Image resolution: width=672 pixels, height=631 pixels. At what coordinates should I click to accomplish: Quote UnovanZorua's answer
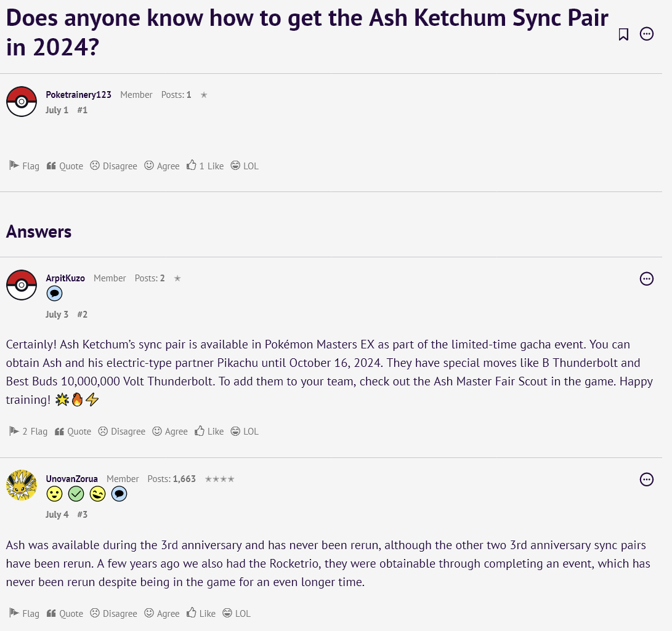point(65,613)
